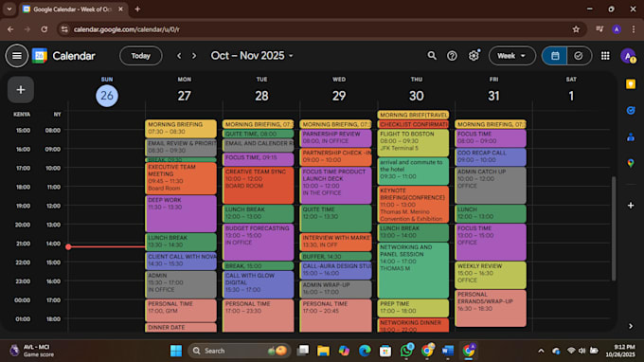644x362 pixels.
Task: Open Google account avatar menu
Action: (x=628, y=56)
